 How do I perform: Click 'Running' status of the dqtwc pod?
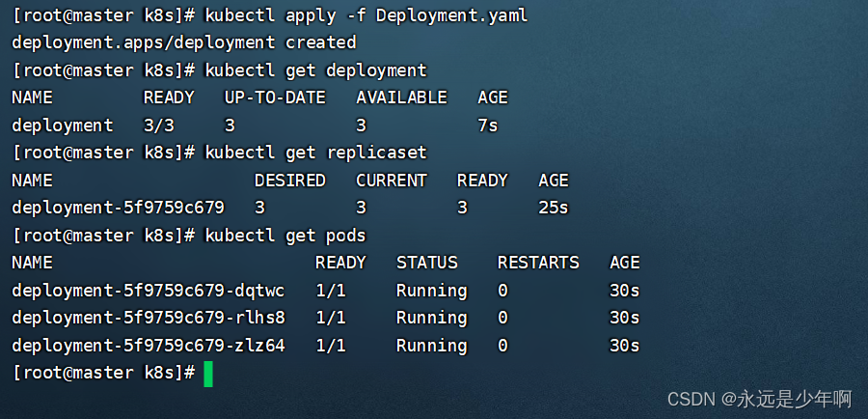click(x=432, y=291)
